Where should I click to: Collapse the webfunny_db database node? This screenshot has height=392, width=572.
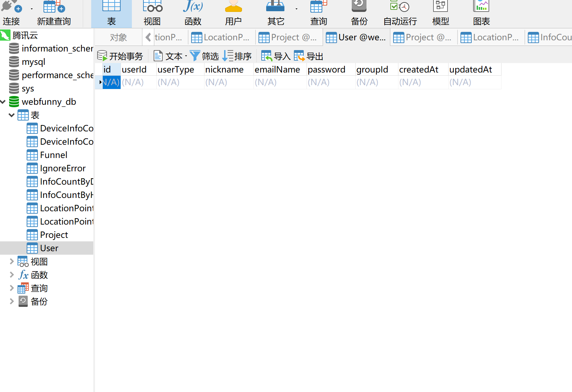[3, 102]
